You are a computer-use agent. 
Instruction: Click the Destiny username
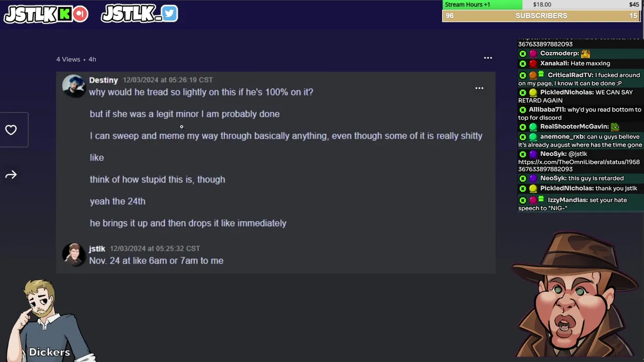point(103,80)
